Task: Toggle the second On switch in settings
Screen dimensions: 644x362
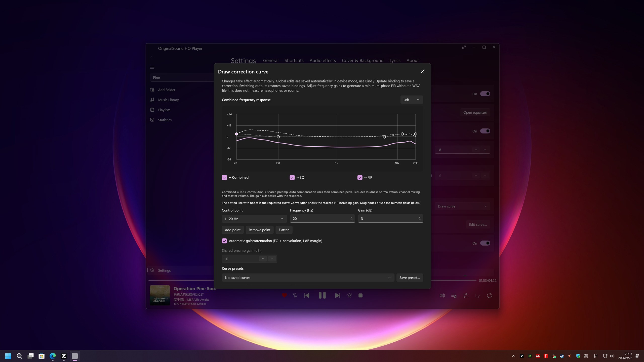Action: [x=485, y=131]
